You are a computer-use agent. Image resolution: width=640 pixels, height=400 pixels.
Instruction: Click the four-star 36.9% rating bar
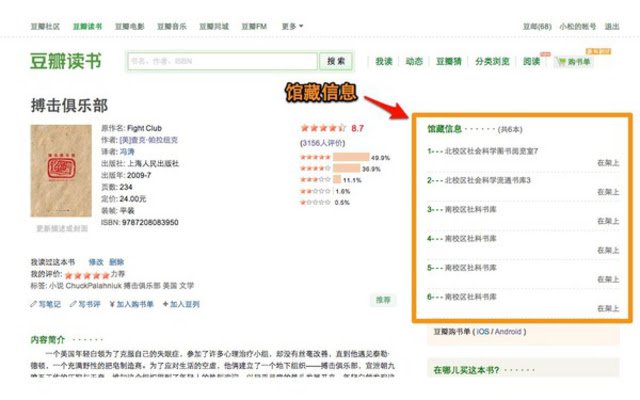[347, 168]
